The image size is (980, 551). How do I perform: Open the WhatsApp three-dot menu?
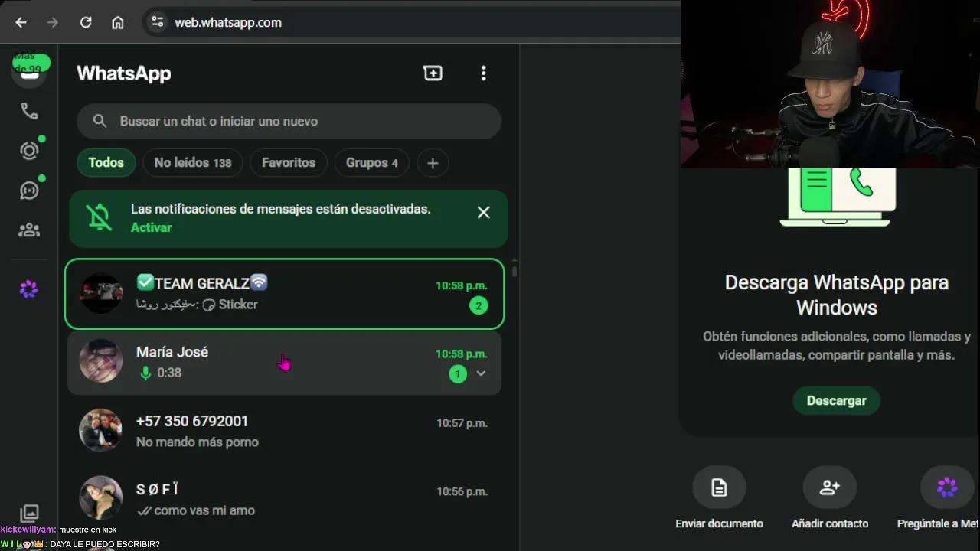[483, 73]
